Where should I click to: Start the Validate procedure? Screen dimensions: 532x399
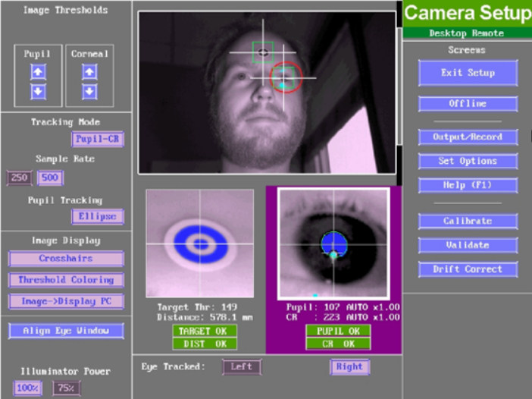468,245
